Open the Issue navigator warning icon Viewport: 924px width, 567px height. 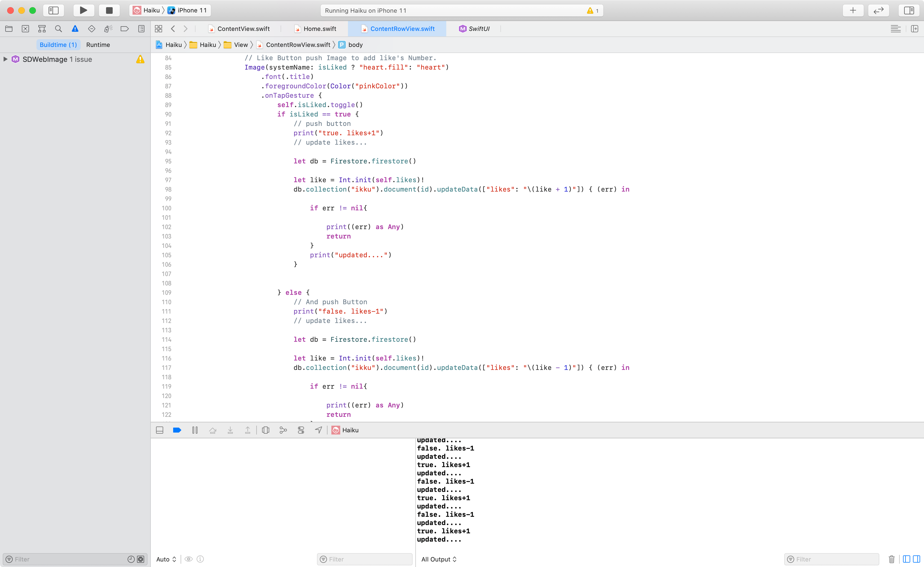click(75, 28)
